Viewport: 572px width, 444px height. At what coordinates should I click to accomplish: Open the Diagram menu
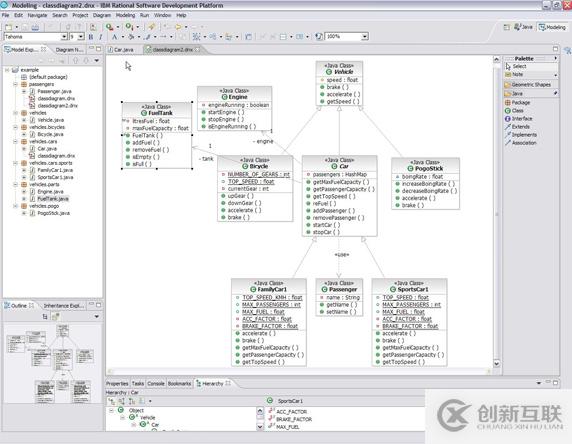[x=102, y=15]
